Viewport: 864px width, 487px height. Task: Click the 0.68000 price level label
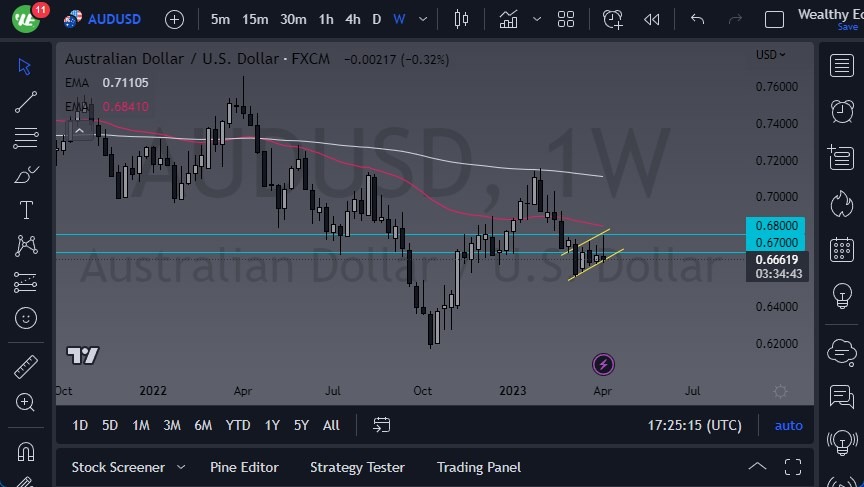click(x=775, y=225)
